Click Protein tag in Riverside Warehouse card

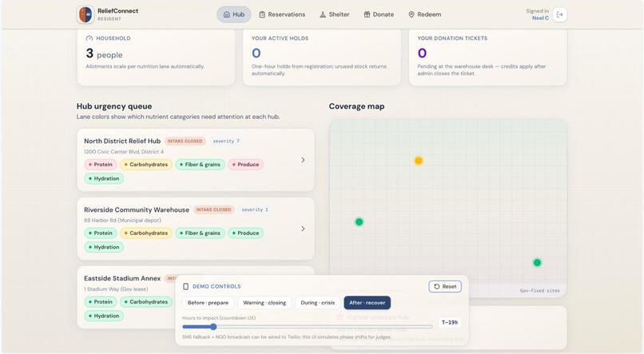click(x=100, y=233)
